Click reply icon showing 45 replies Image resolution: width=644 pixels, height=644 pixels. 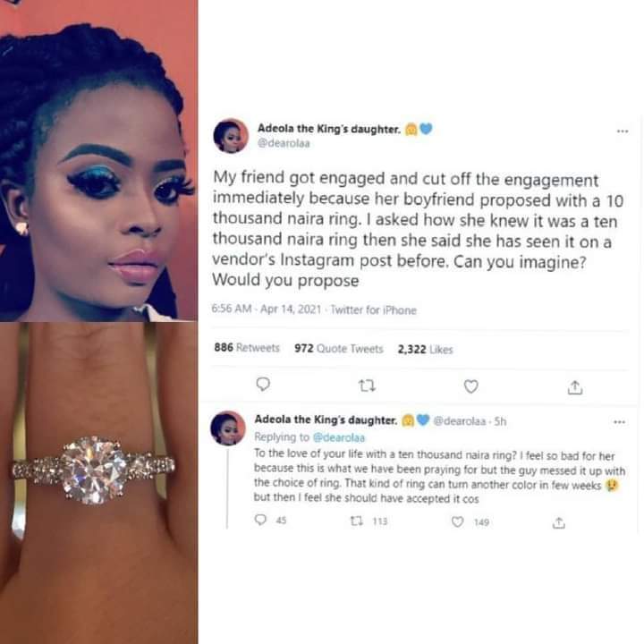click(260, 520)
